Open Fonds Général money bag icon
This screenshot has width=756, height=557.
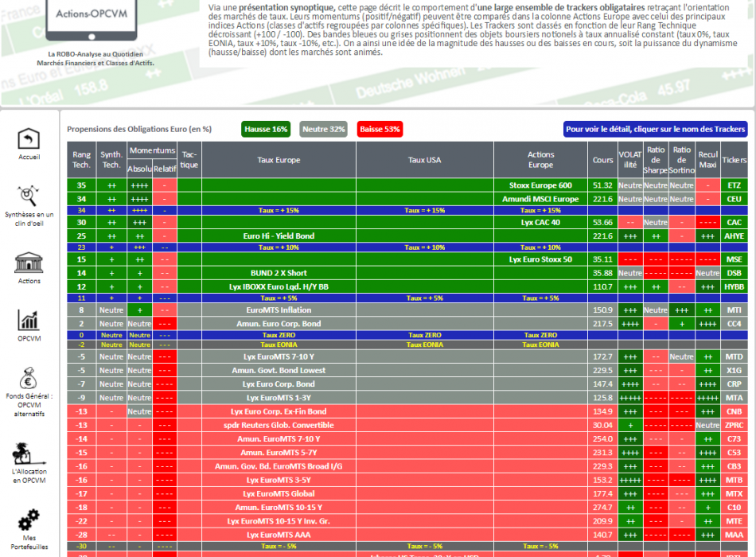29,378
